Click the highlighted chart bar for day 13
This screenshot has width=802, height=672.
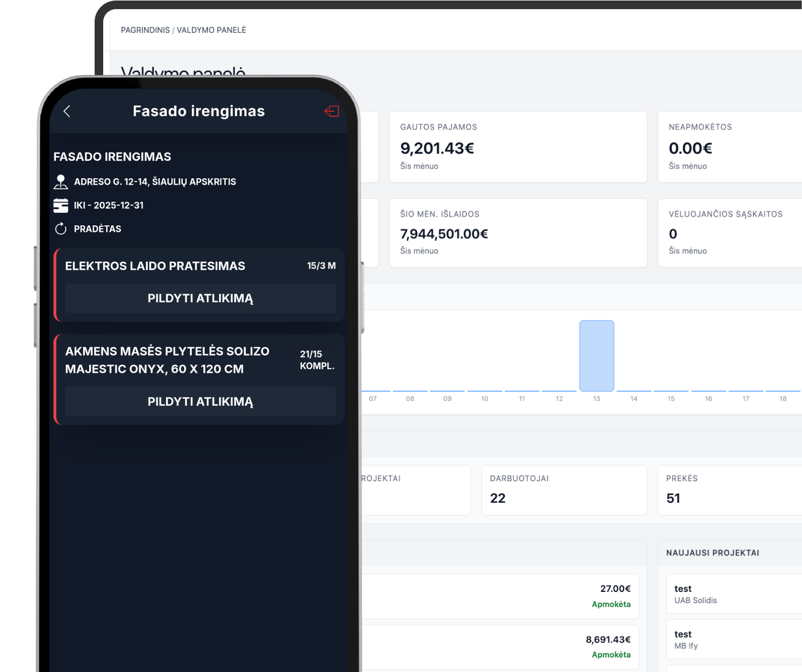coord(597,356)
